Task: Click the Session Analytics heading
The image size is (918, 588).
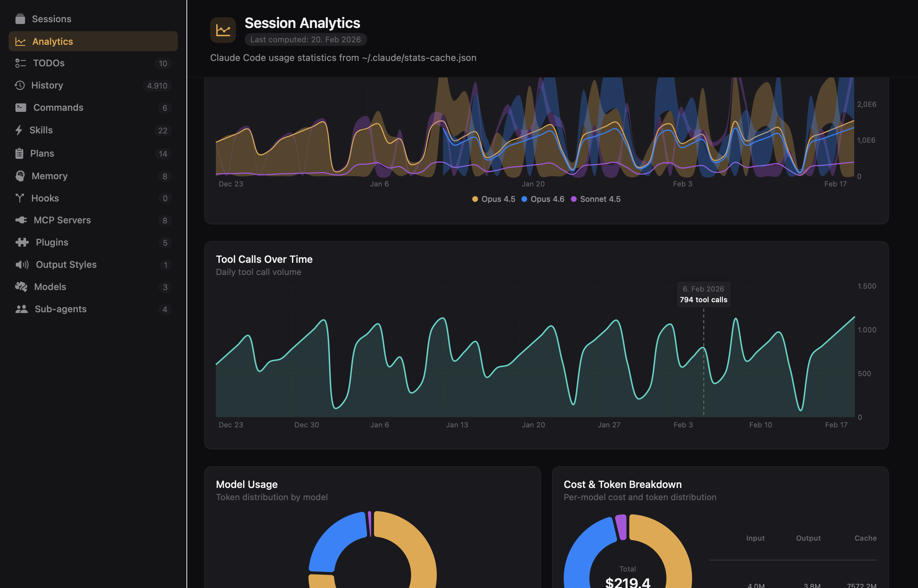Action: [302, 23]
